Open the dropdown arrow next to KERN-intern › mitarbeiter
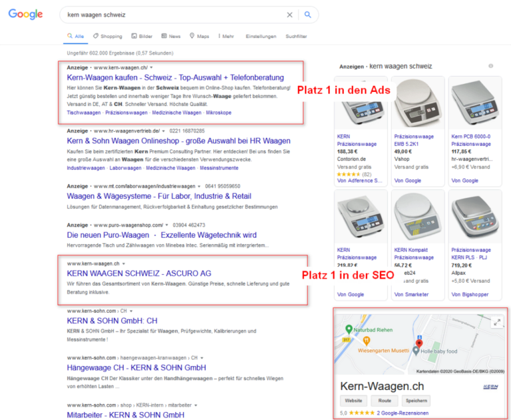511x420 pixels. [x=196, y=405]
